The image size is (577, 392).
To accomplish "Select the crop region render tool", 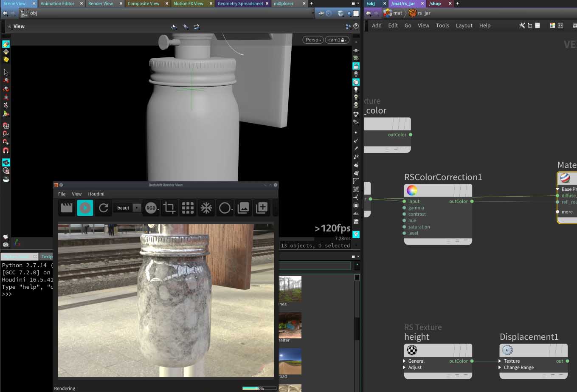I will pyautogui.click(x=169, y=208).
